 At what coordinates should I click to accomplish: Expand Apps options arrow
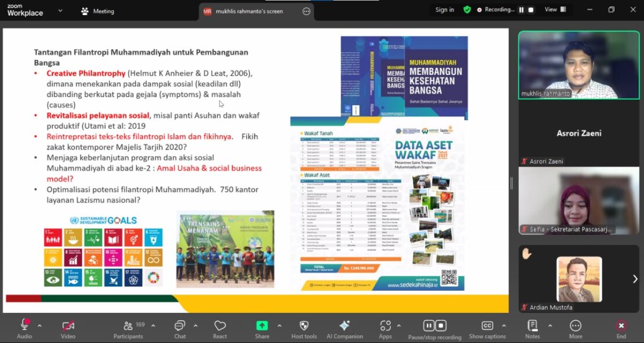(399, 326)
